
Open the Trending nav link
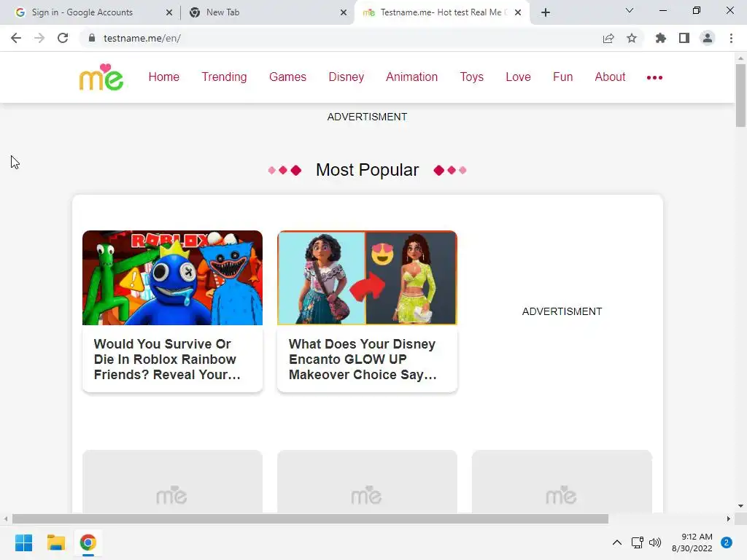(x=224, y=77)
